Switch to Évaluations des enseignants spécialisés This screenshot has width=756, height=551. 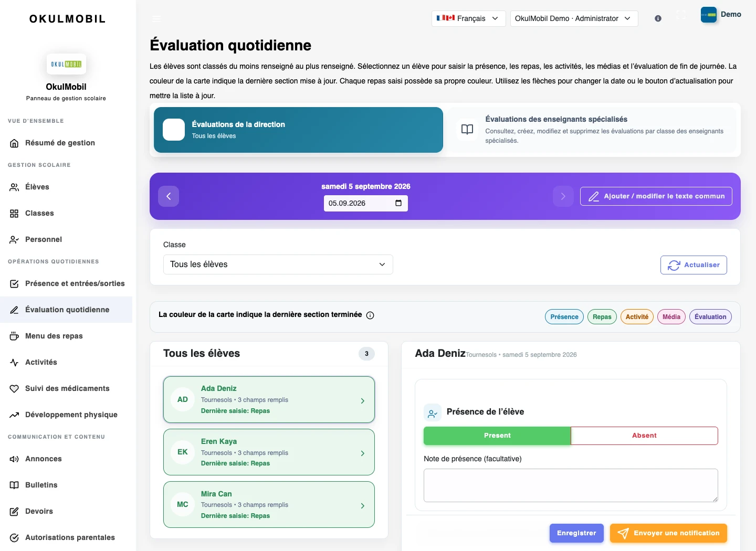592,130
